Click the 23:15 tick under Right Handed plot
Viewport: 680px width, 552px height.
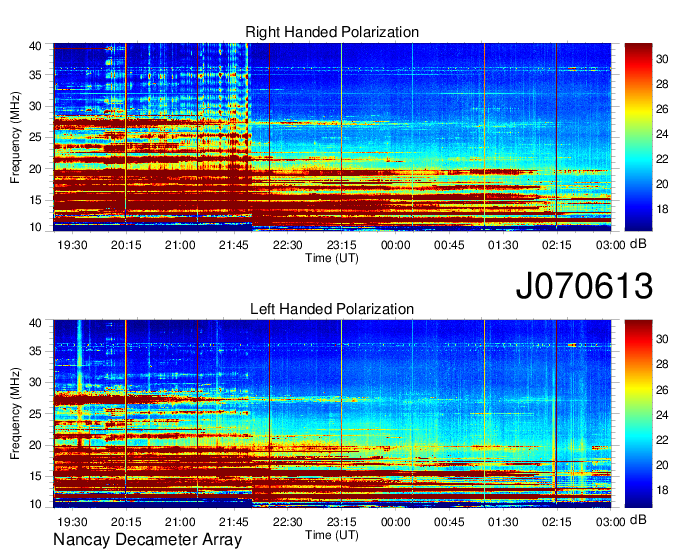[x=341, y=245]
